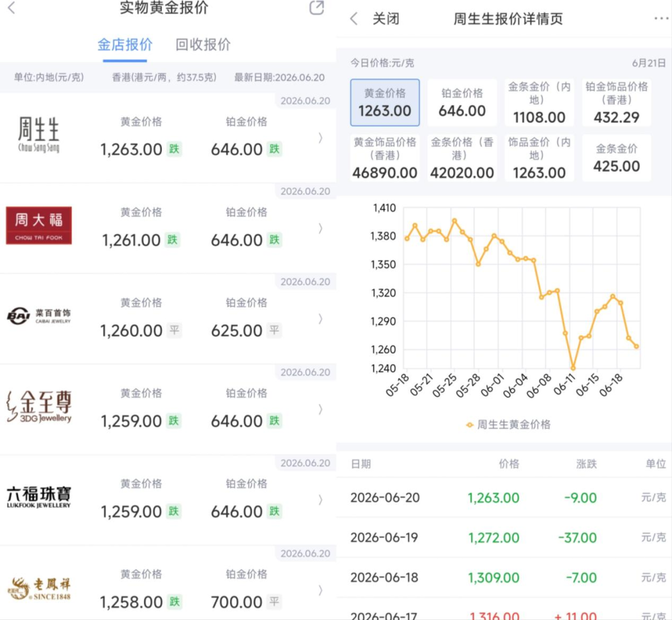The width and height of the screenshot is (672, 620).
Task: Tap the 关闭 button
Action: (386, 19)
